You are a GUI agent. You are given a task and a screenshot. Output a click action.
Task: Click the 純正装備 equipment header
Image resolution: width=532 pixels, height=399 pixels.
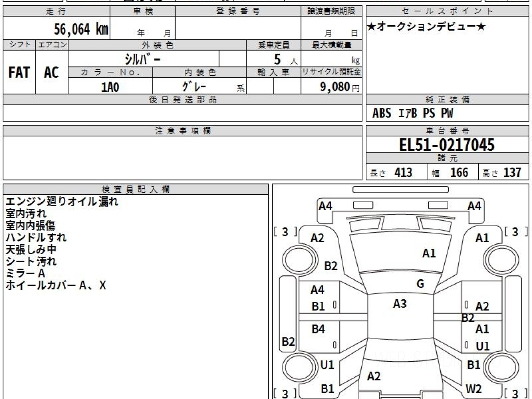[x=448, y=100]
